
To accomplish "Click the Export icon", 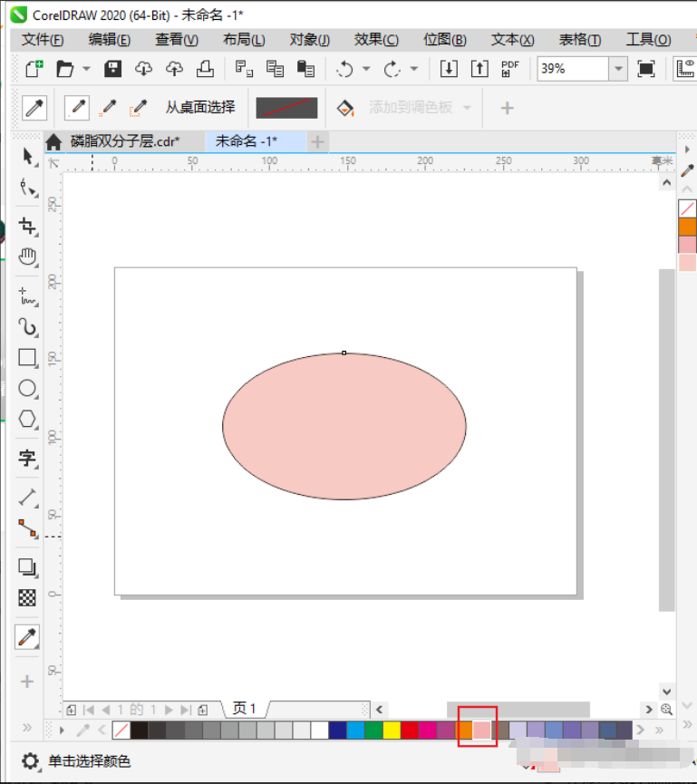I will [479, 69].
